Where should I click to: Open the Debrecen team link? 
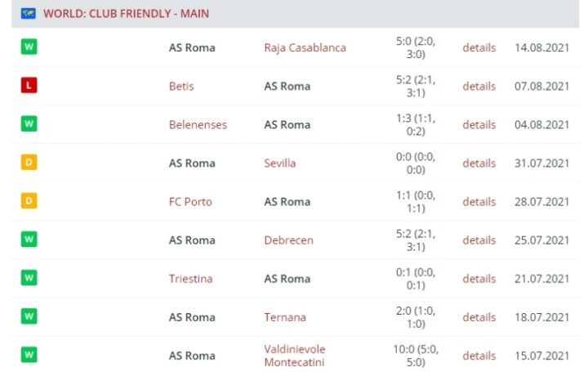pyautogui.click(x=288, y=240)
